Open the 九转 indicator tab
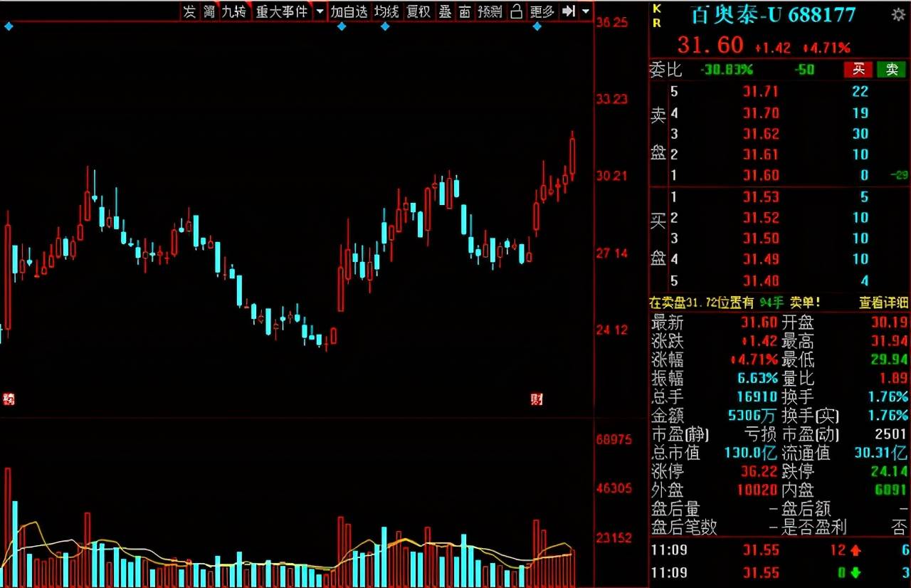This screenshot has height=588, width=911. [233, 11]
